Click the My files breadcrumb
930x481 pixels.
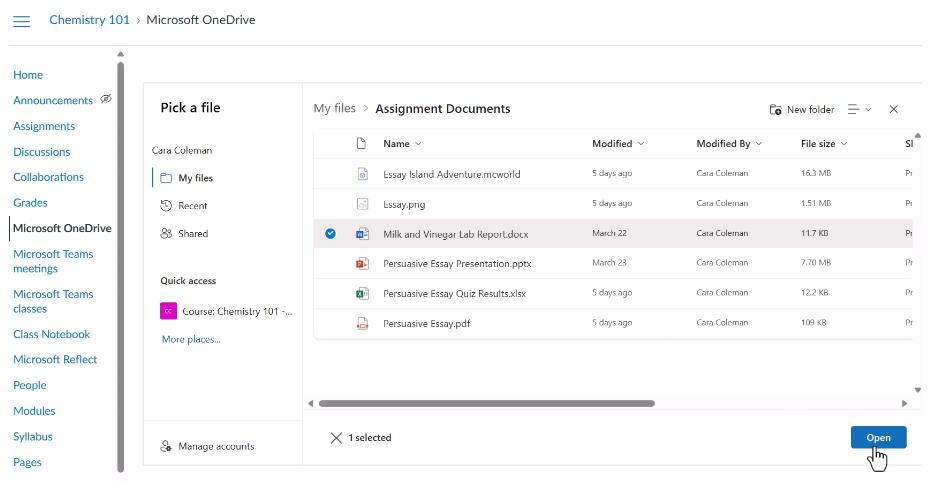(335, 109)
